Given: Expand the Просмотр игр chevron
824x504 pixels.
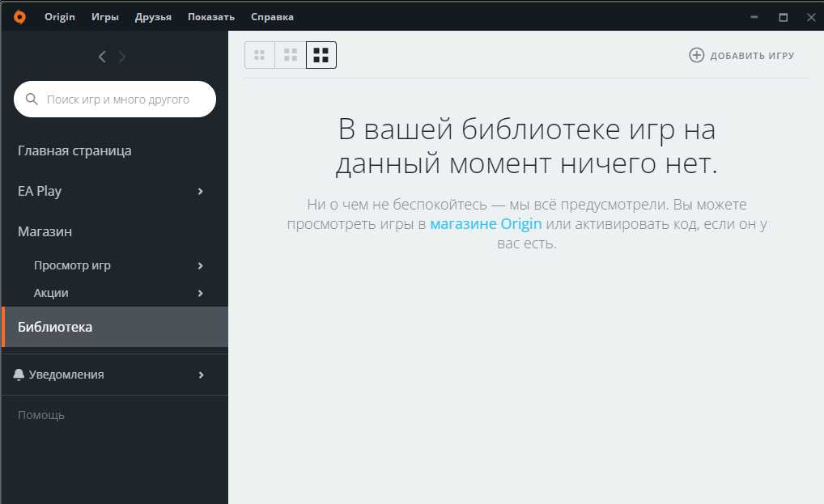Looking at the screenshot, I should tap(200, 265).
